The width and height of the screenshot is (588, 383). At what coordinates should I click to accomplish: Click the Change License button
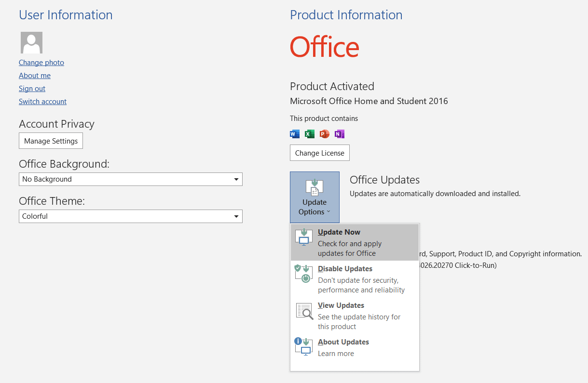click(x=319, y=153)
